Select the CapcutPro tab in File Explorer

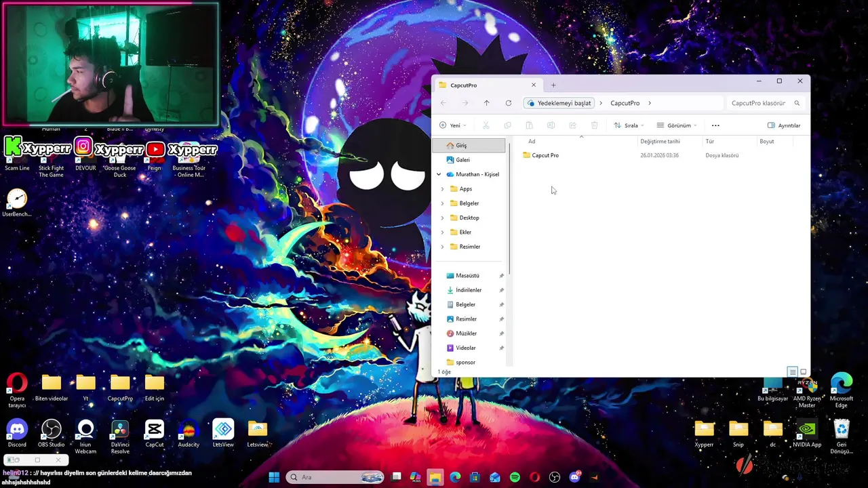coord(488,85)
